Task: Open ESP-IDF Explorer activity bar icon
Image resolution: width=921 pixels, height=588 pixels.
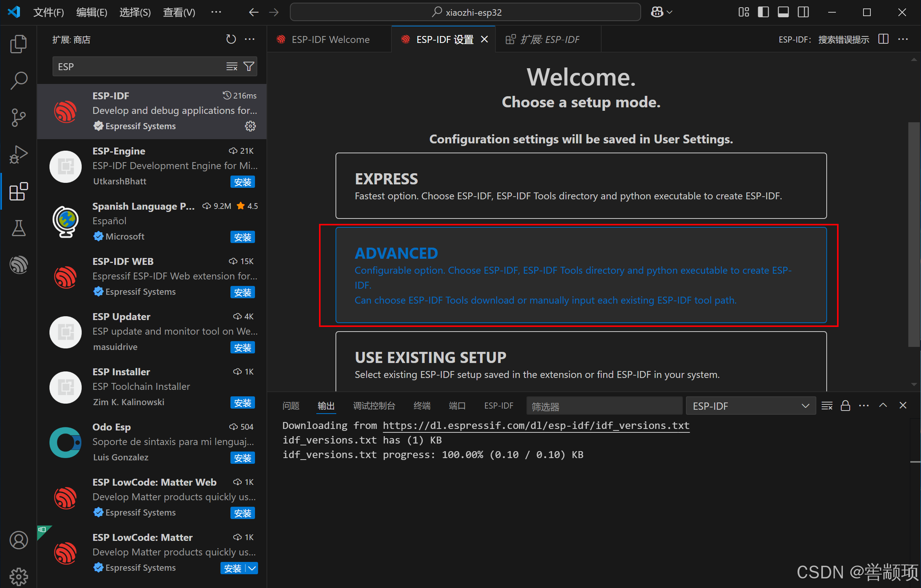Action: [x=18, y=264]
